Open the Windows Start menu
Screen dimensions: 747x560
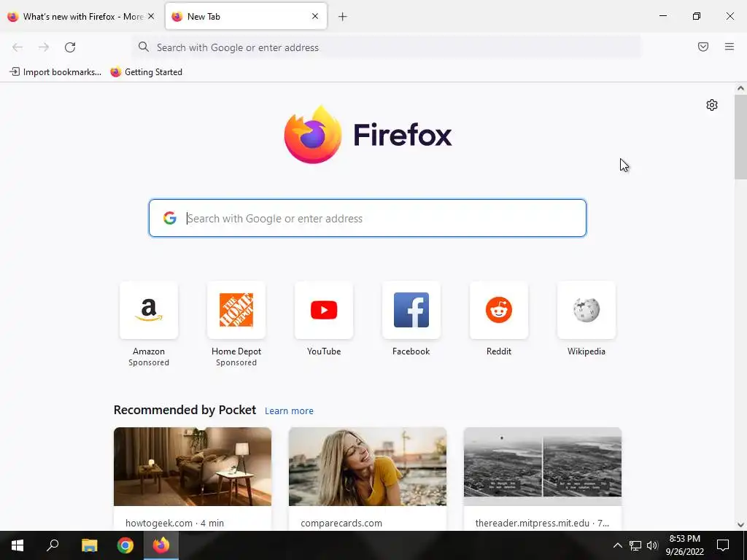click(x=18, y=545)
